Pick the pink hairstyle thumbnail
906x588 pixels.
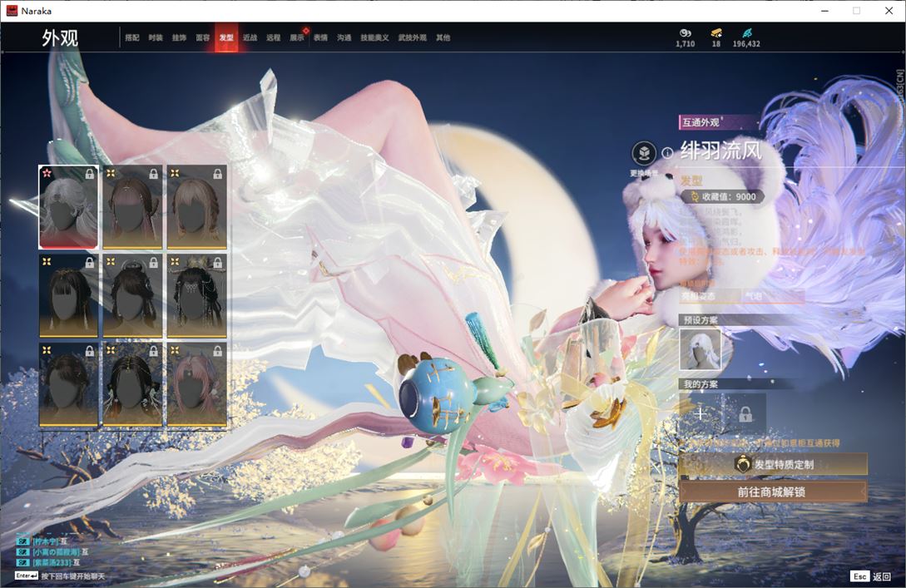[196, 384]
